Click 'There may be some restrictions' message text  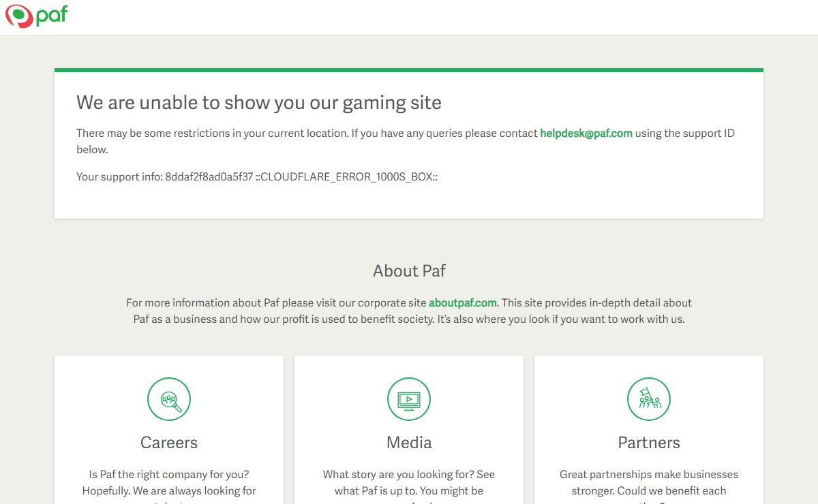(406, 142)
